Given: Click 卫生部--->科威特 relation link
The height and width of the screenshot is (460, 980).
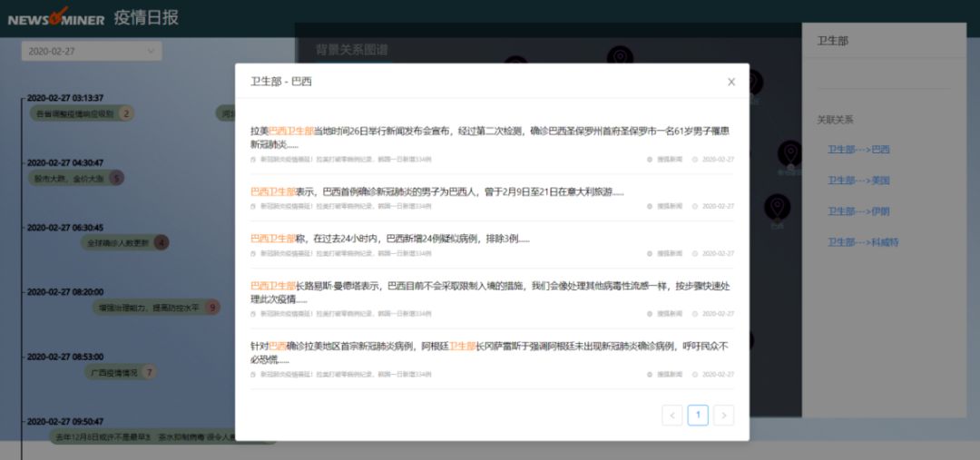Looking at the screenshot, I should coord(863,242).
